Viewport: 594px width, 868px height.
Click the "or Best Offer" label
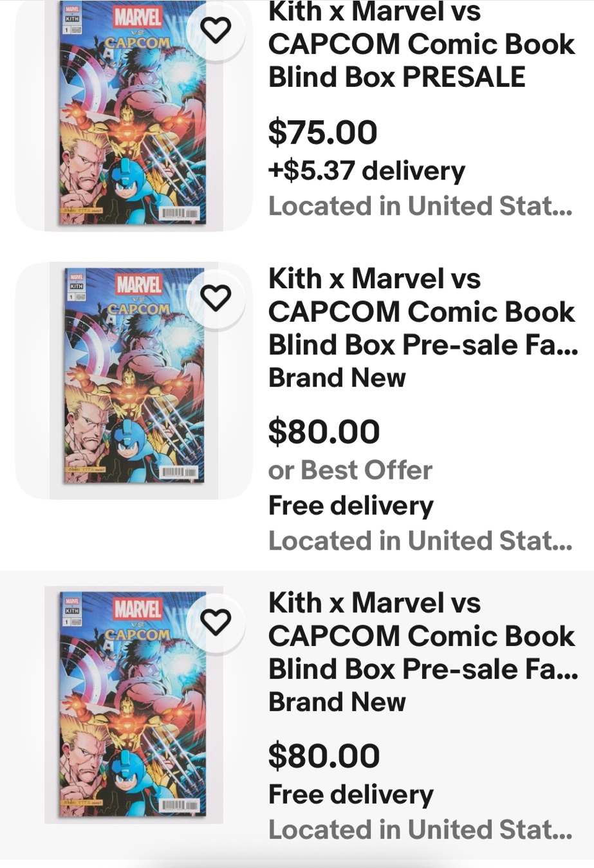coord(350,470)
